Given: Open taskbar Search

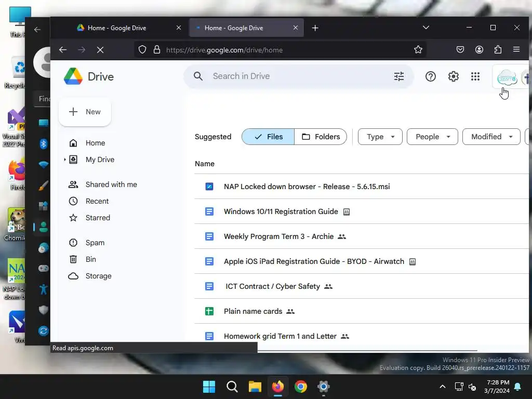Looking at the screenshot, I should pyautogui.click(x=232, y=387).
